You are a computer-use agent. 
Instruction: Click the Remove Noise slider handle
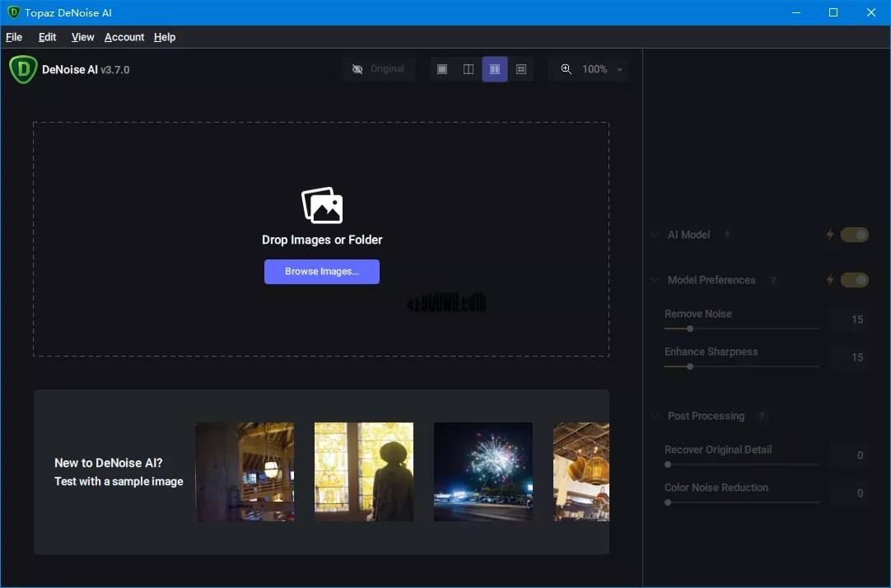click(x=690, y=329)
